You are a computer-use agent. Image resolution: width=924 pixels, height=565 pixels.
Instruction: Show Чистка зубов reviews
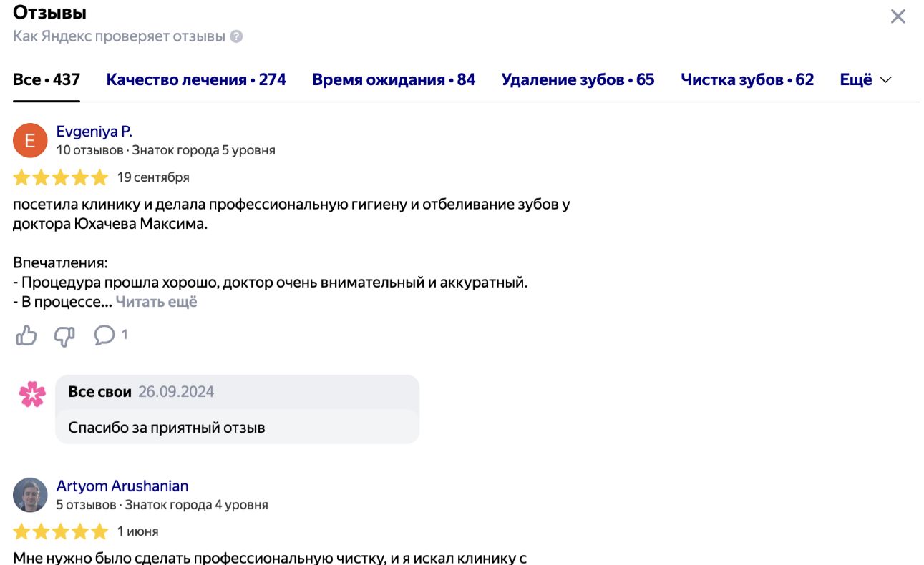click(747, 79)
